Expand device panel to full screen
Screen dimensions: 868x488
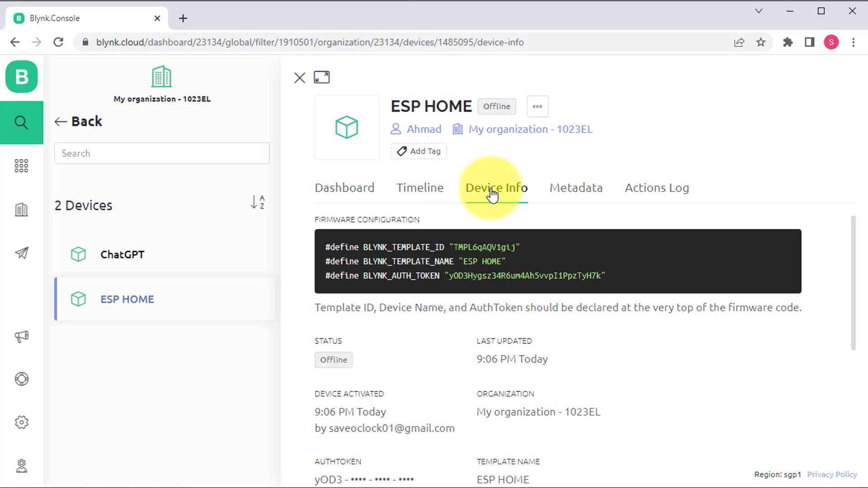(322, 77)
